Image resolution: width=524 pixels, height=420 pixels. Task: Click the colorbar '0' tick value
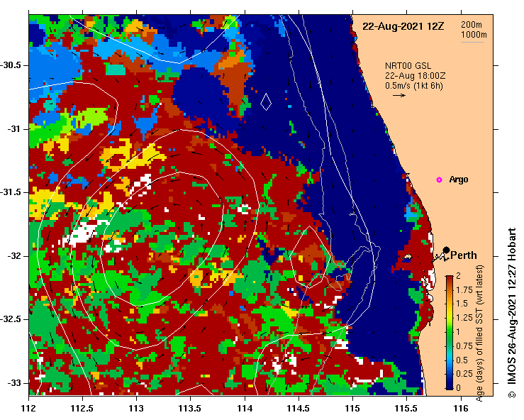[459, 387]
